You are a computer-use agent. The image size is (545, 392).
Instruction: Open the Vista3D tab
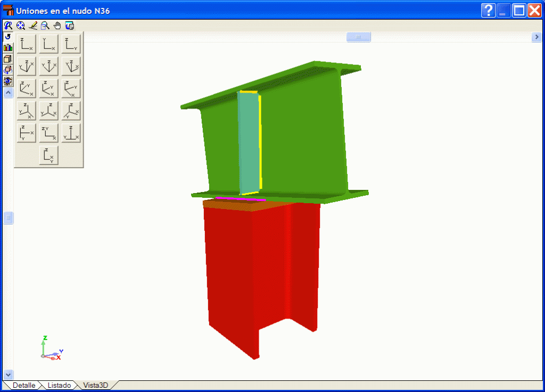coord(96,385)
